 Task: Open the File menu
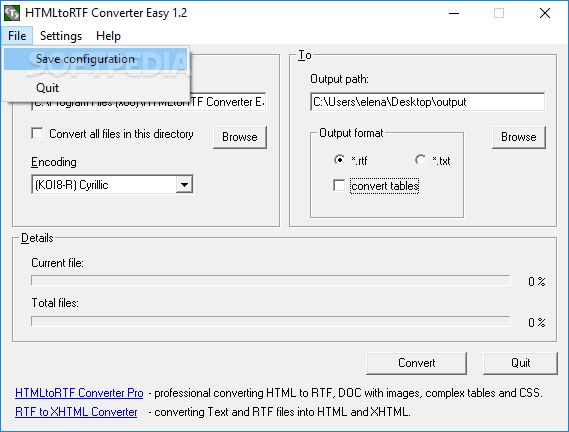point(17,36)
